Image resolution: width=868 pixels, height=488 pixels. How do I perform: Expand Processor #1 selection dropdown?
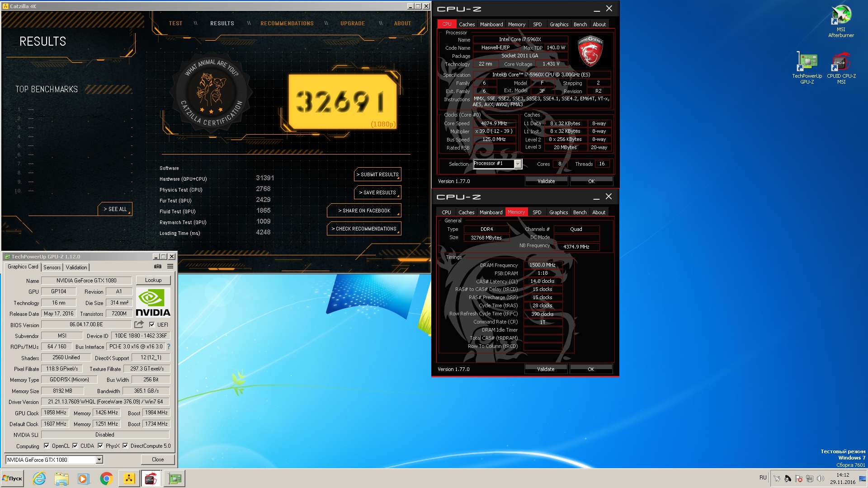tap(518, 164)
